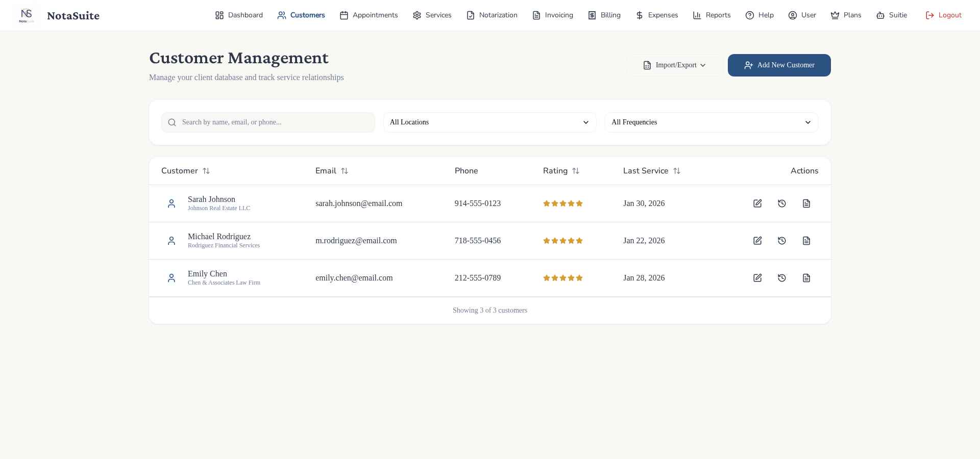This screenshot has height=459, width=980.
Task: Open the Notarization nav item
Action: coord(492,15)
